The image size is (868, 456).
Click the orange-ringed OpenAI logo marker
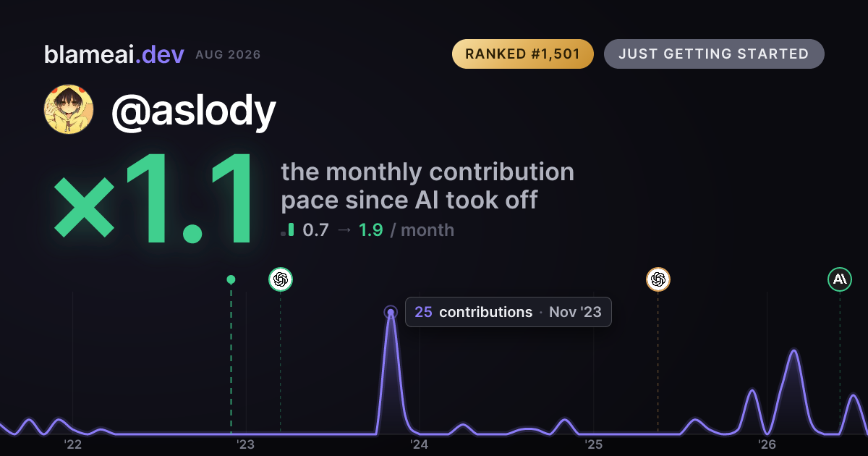pos(658,279)
